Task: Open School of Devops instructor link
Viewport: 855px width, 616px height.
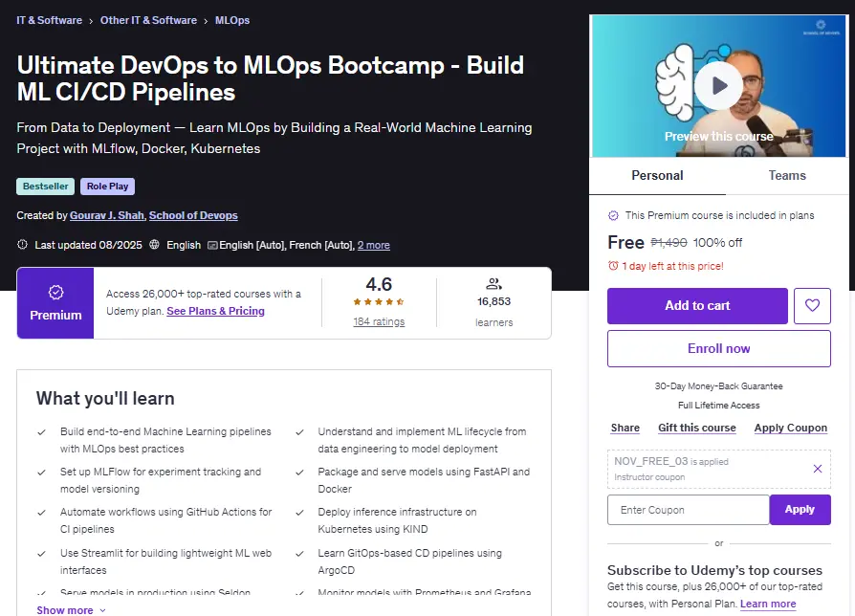Action: (193, 215)
